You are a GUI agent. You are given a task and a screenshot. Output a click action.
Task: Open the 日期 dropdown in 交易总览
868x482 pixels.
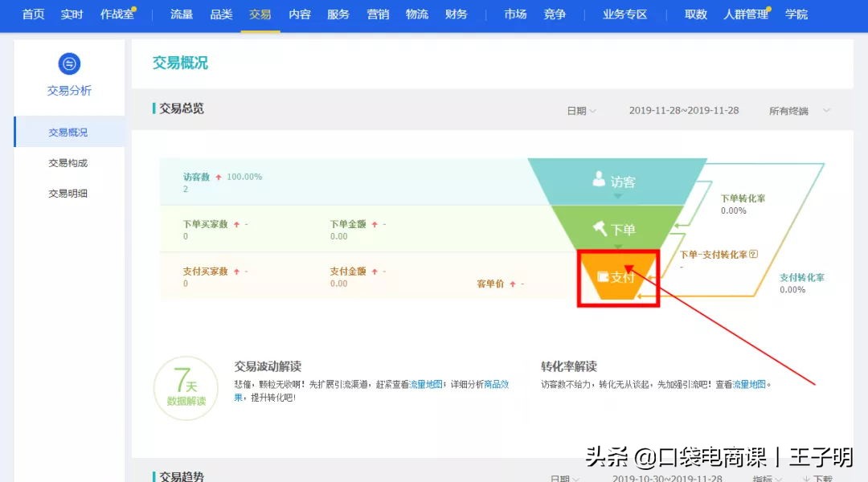coord(581,111)
